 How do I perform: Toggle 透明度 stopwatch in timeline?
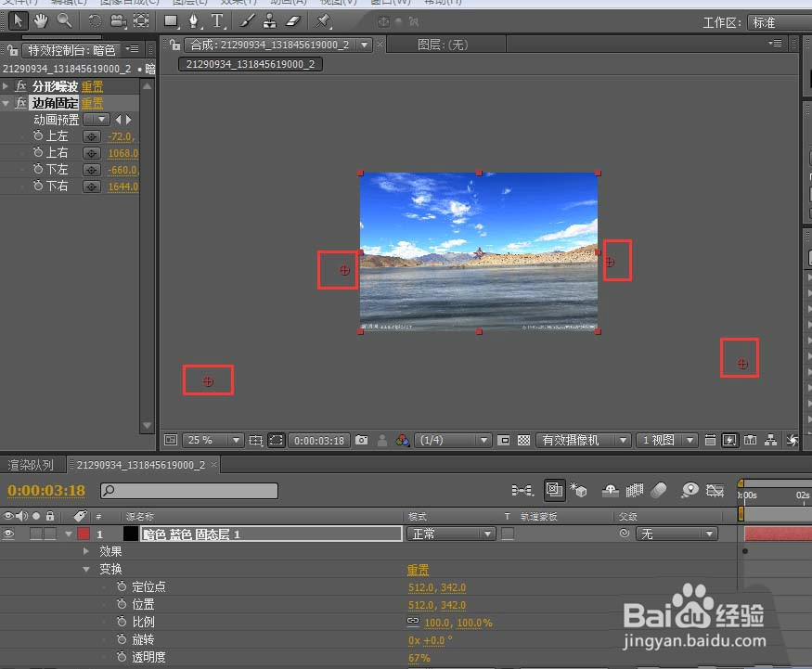122,657
